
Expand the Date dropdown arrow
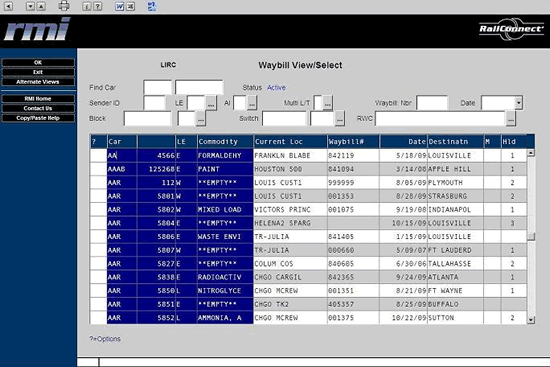coord(519,103)
